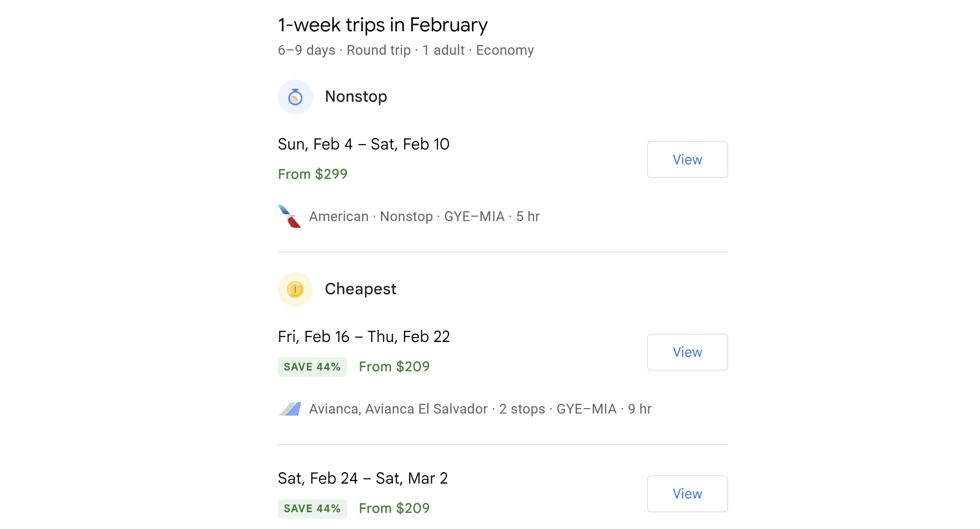
Task: View the Feb 4 – Feb 10 trip
Action: 687,160
